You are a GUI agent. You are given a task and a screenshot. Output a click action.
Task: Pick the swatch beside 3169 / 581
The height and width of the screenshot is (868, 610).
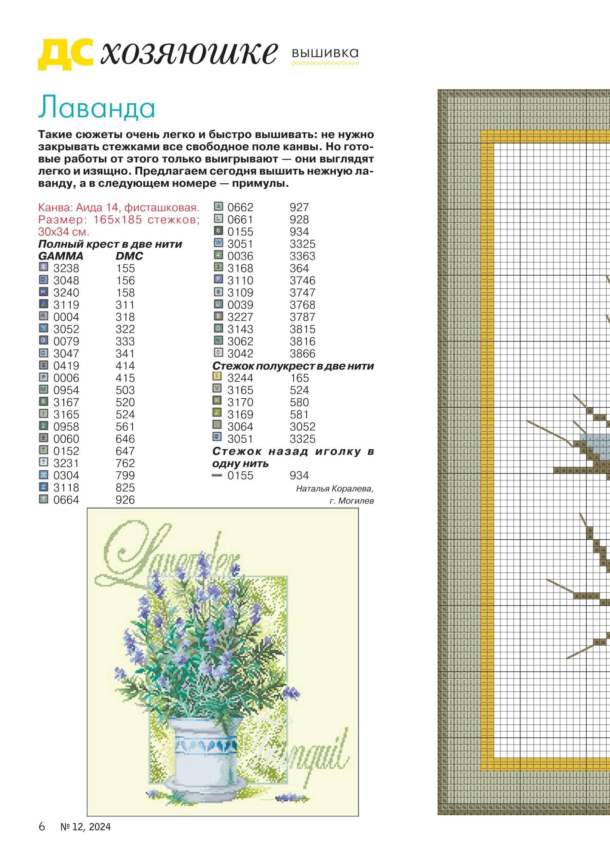click(217, 413)
